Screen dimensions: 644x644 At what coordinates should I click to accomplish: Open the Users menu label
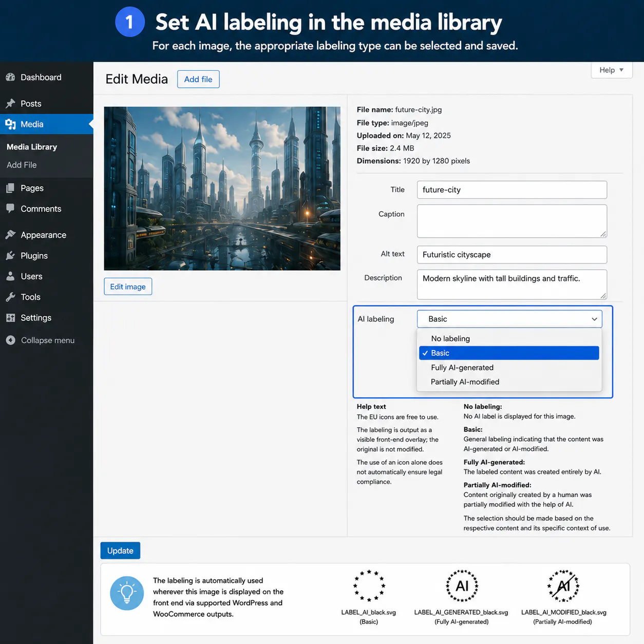tap(31, 276)
